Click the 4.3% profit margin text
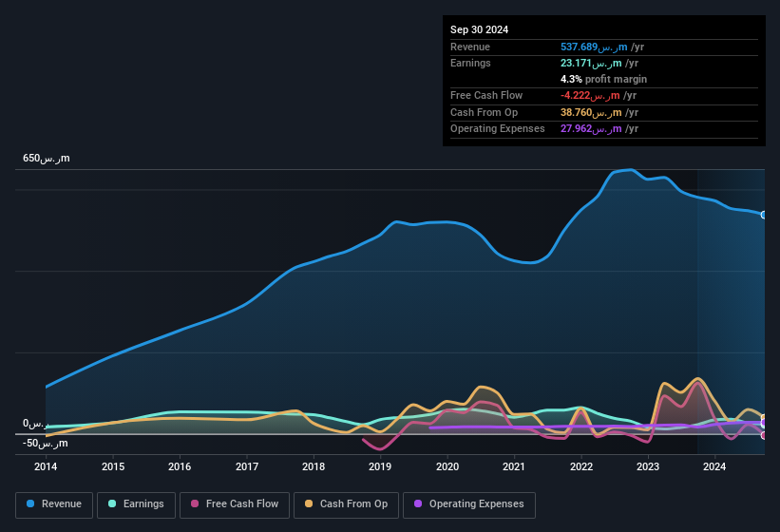 (x=603, y=79)
